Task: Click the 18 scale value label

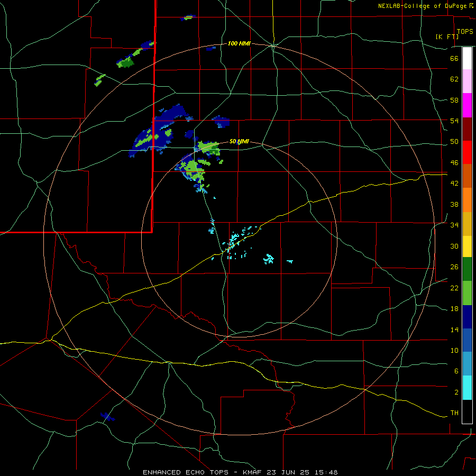Action: point(454,309)
